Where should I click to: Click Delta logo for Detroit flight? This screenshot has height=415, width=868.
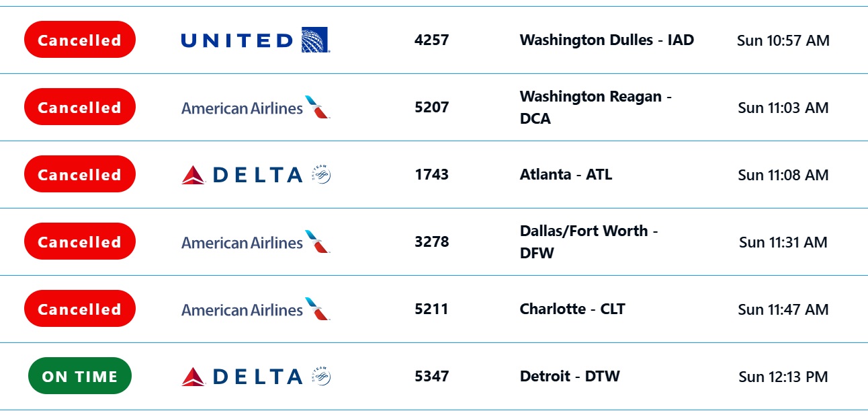pos(255,377)
